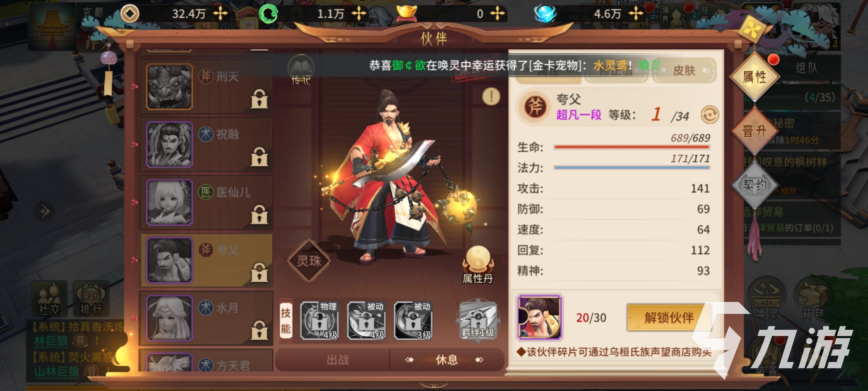Expand the left side arrow panel
Viewport: 868px width, 391px height.
tap(45, 211)
